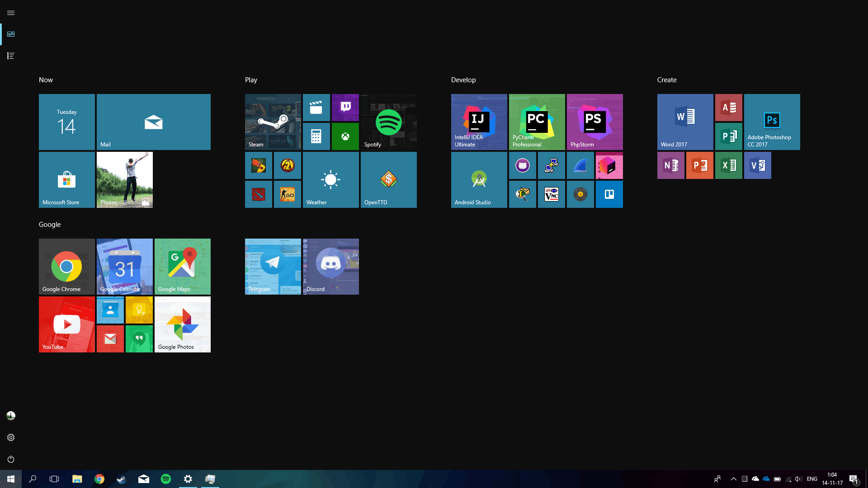Open the Photos live tile

coord(125,180)
